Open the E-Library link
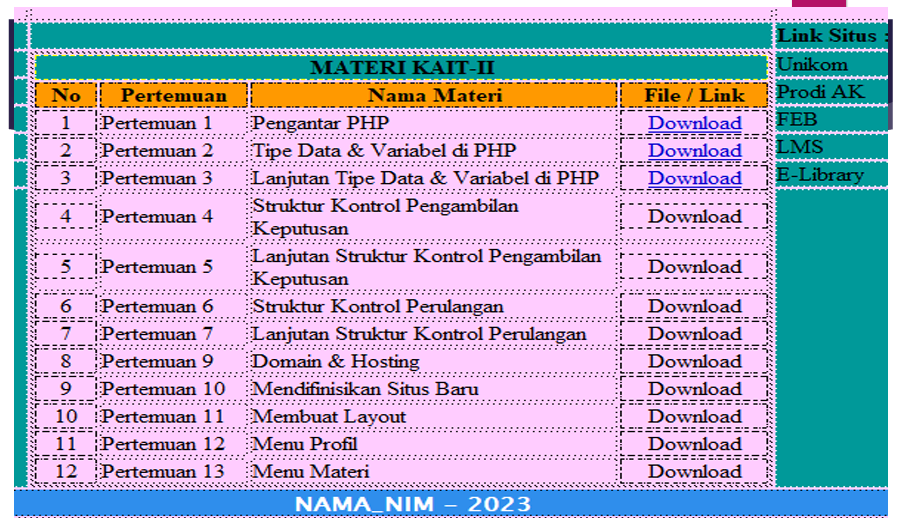This screenshot has width=901, height=518. click(x=820, y=175)
